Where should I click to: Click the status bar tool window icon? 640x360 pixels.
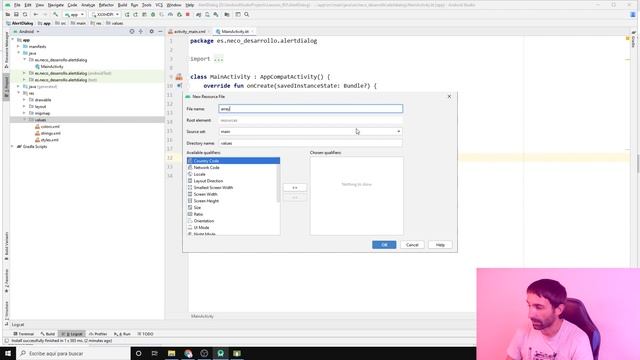click(x=6, y=340)
